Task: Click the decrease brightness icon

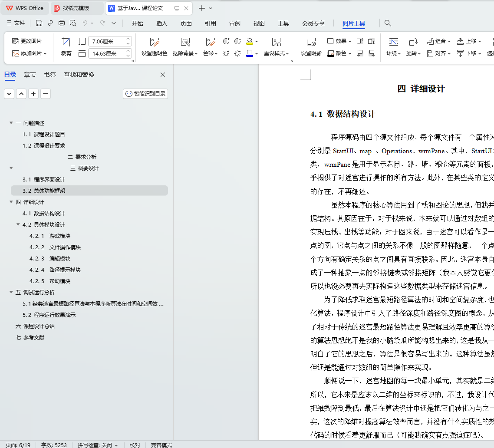Action: (237, 53)
